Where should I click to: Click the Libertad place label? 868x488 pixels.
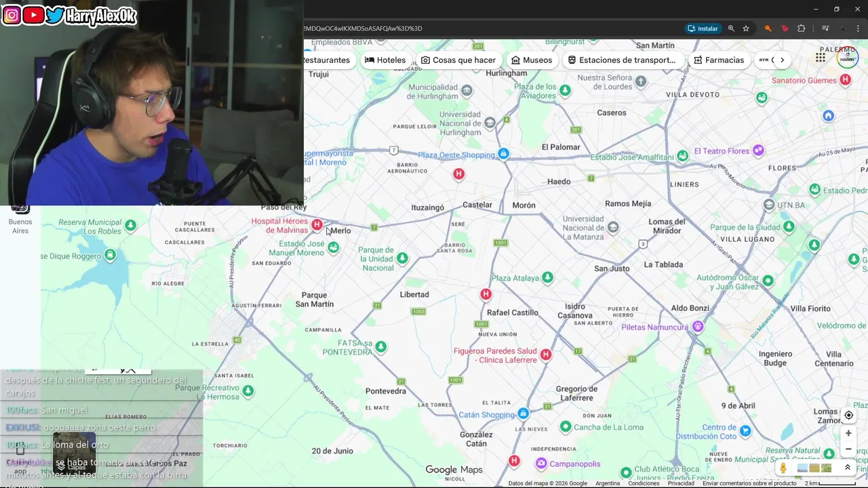(414, 294)
